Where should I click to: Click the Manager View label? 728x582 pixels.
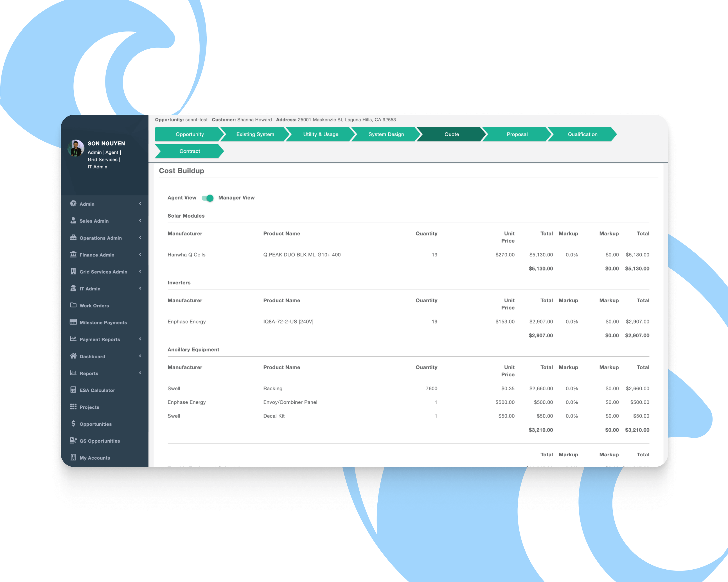(x=236, y=198)
